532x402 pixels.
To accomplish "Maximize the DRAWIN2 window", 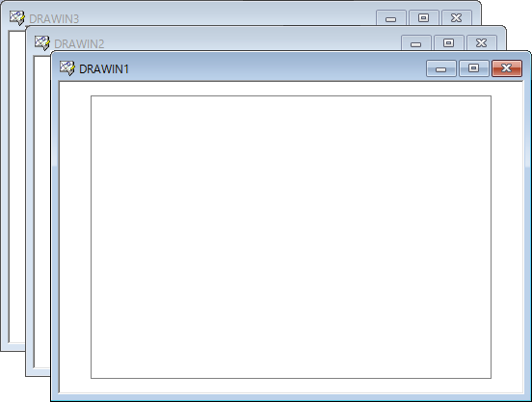I will pyautogui.click(x=448, y=43).
